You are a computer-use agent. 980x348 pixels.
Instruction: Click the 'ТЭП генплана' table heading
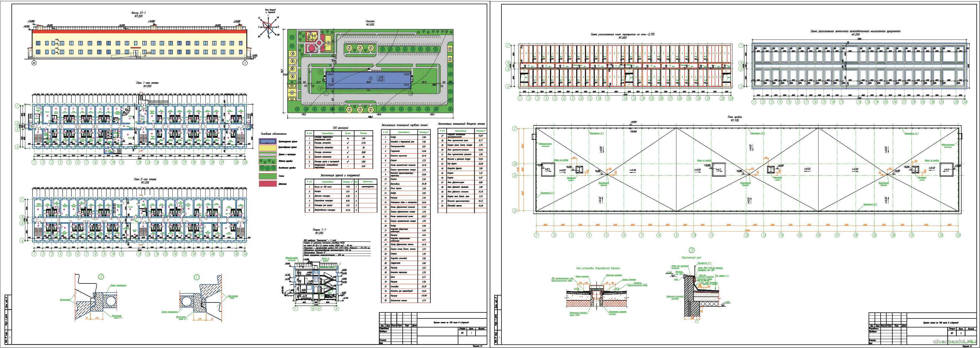click(x=340, y=128)
